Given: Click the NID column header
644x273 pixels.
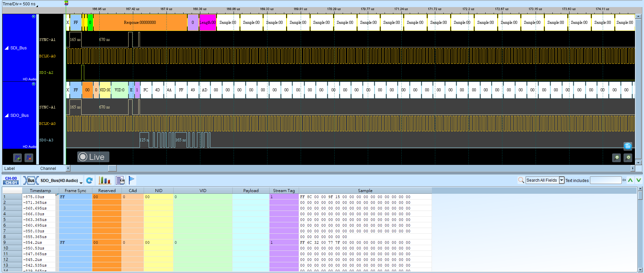Looking at the screenshot, I should coord(159,190).
